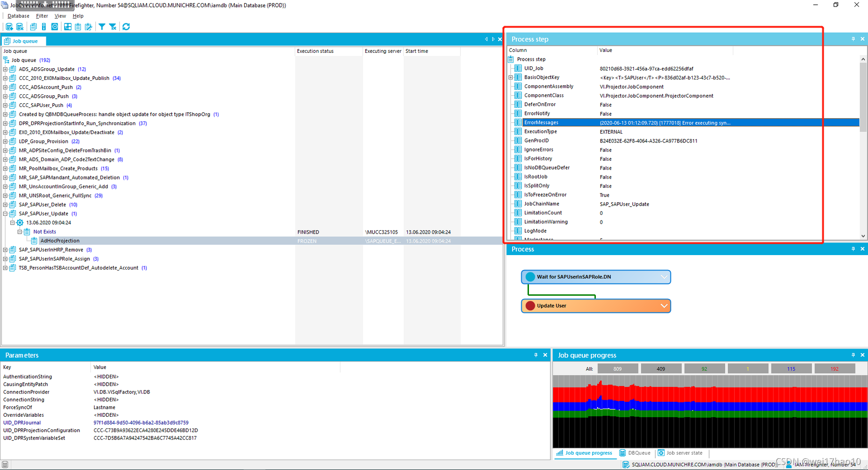Open the Filter menu

click(42, 16)
